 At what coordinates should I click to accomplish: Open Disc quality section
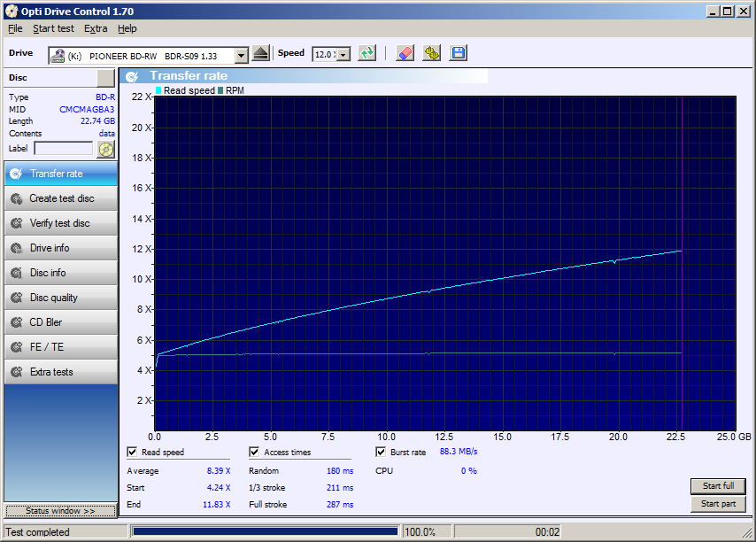pos(61,298)
